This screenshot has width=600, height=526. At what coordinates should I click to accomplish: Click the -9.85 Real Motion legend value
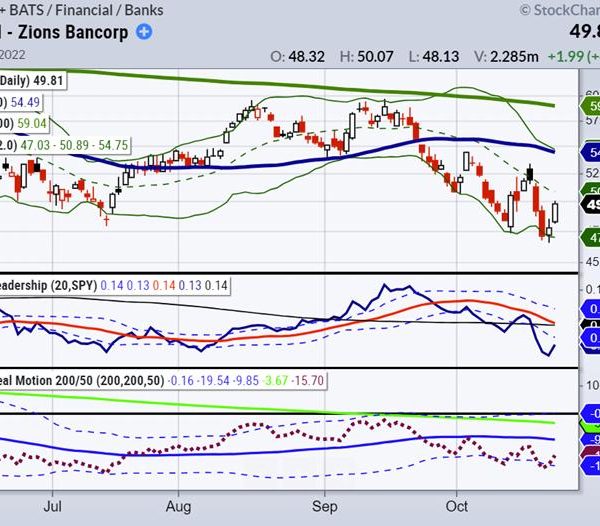(x=246, y=381)
